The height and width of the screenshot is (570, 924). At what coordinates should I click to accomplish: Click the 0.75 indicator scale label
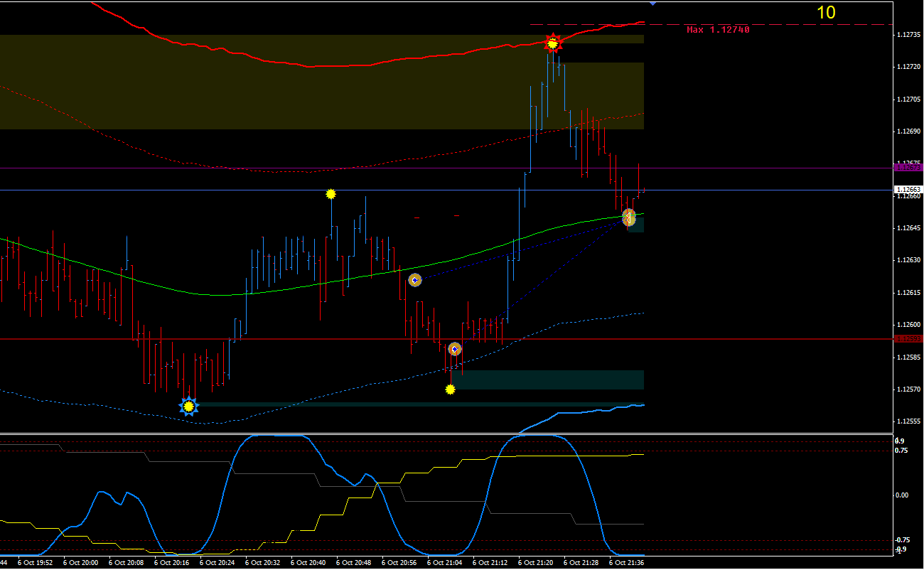(x=901, y=451)
